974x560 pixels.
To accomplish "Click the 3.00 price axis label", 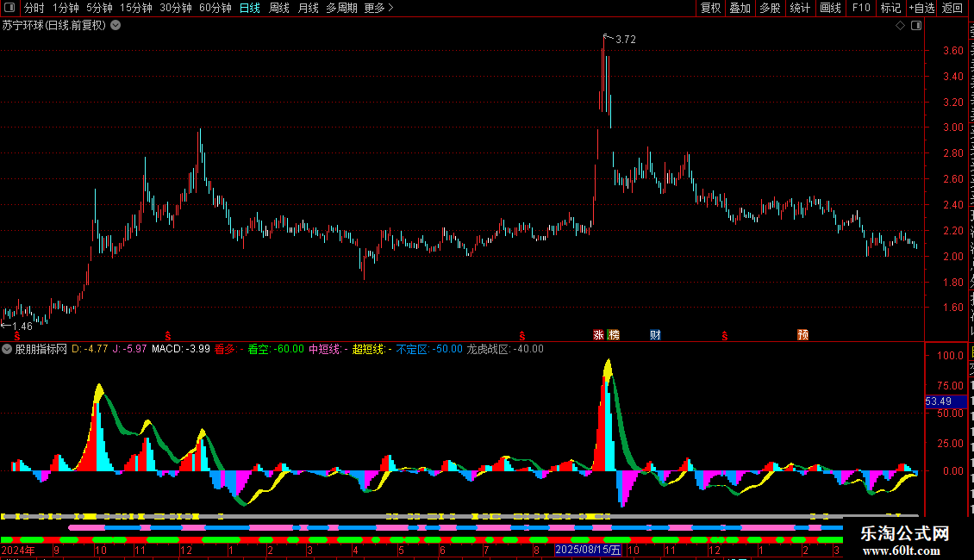I will [x=953, y=128].
